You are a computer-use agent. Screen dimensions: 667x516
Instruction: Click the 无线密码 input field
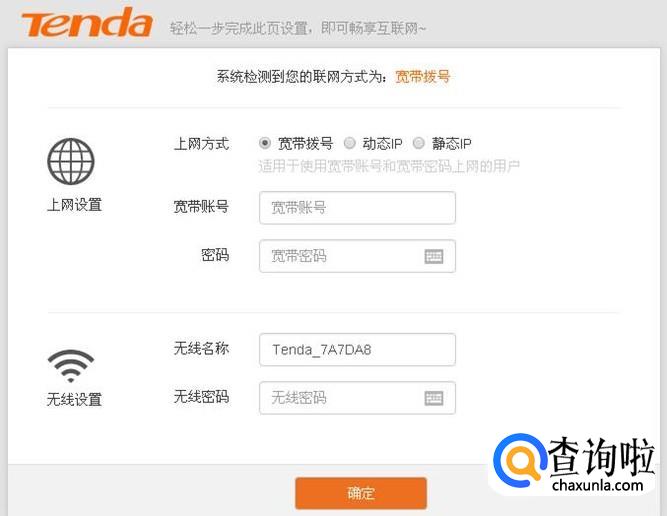point(357,398)
